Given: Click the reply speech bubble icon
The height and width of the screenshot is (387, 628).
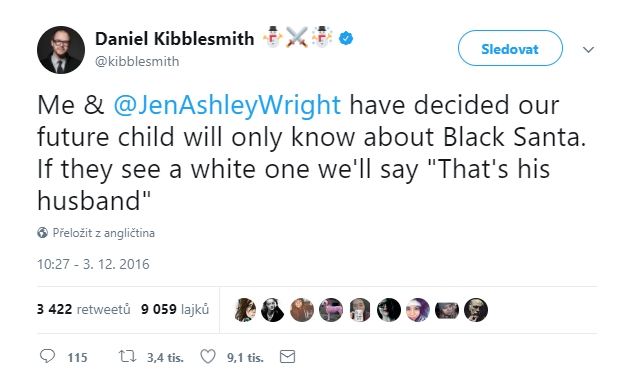Looking at the screenshot, I should point(47,356).
